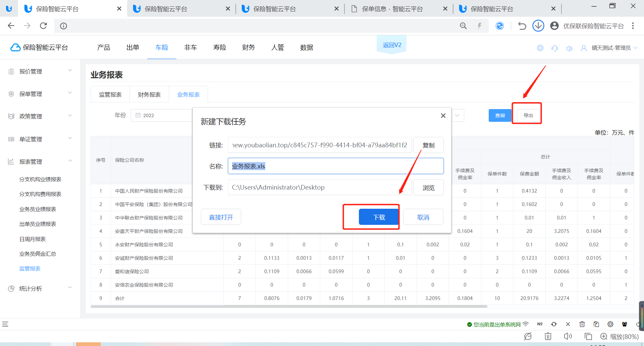
Task: Click the 下载到 path field
Action: [x=320, y=187]
